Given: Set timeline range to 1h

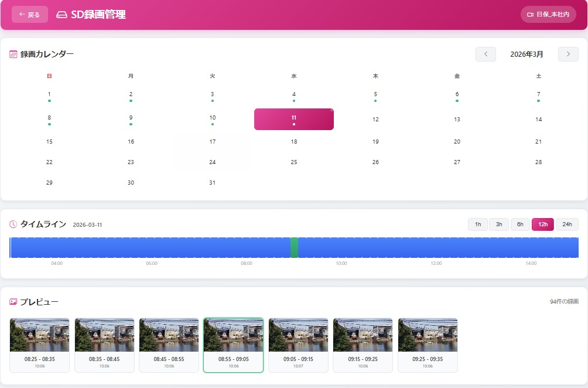Looking at the screenshot, I should 478,224.
